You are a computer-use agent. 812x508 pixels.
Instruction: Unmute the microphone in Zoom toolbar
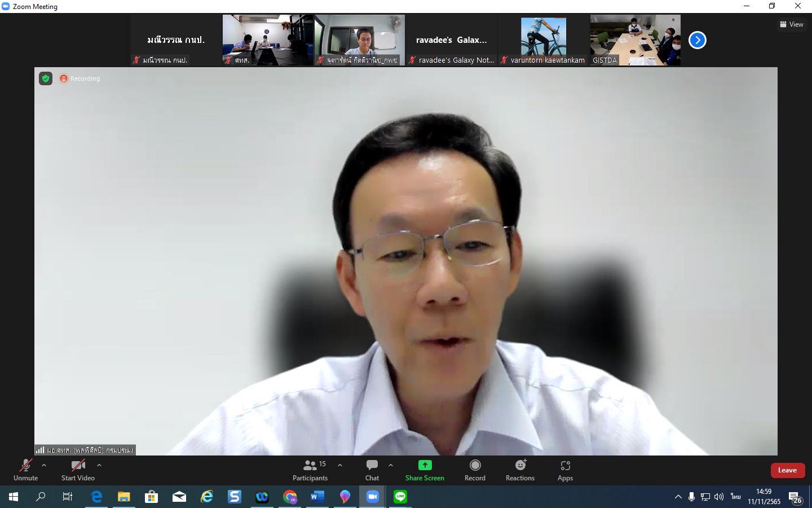pos(25,470)
